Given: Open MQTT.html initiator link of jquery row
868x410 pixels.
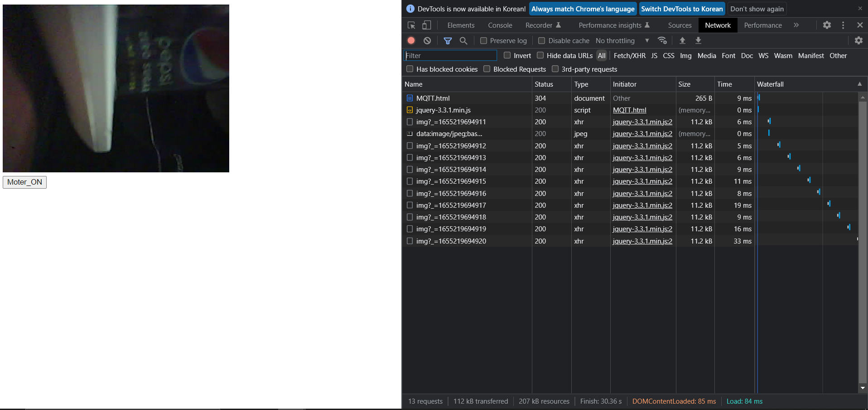Looking at the screenshot, I should click(629, 110).
